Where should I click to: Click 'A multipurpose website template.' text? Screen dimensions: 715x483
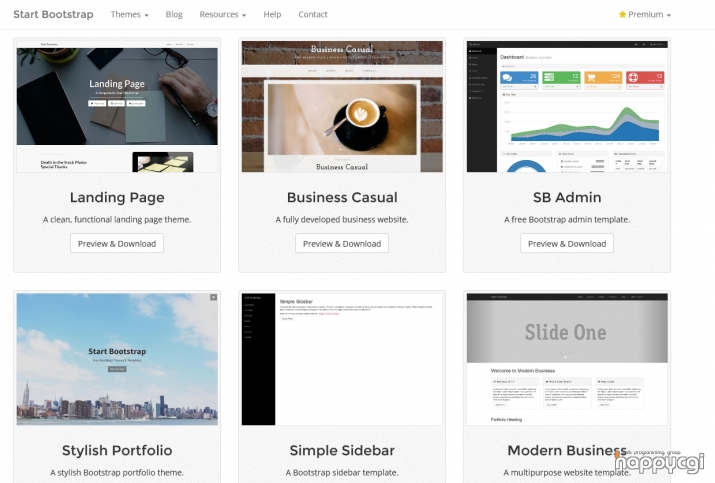tap(567, 473)
